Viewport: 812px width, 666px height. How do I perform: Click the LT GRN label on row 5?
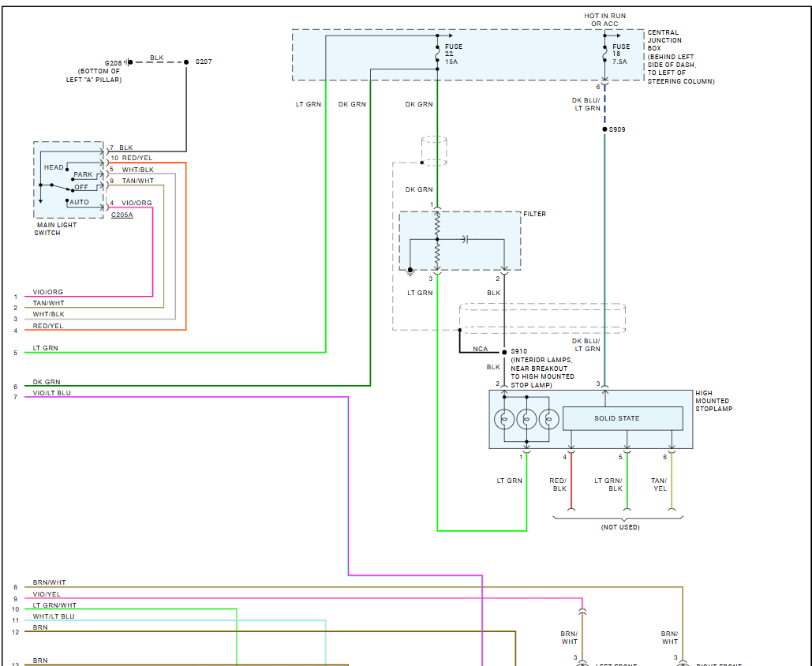[x=46, y=348]
